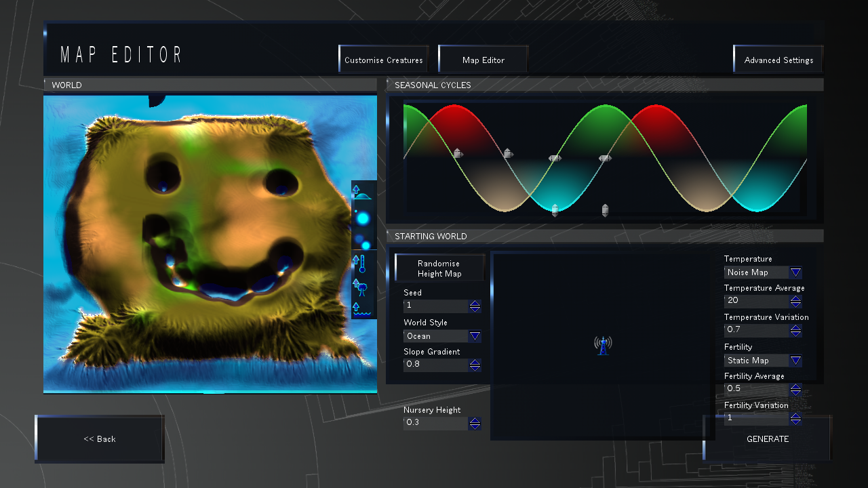Open the Fertility Static Map dropdown
The image size is (868, 488).
point(796,361)
